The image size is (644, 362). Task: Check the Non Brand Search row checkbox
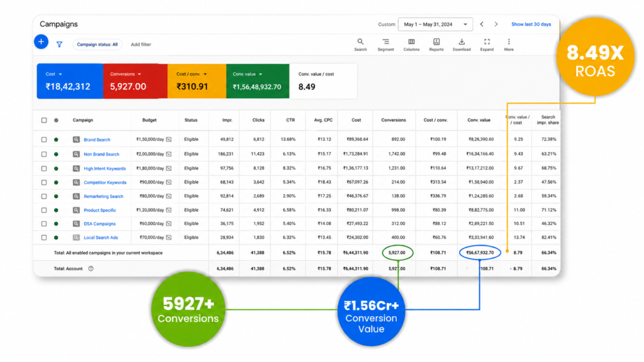click(x=44, y=155)
